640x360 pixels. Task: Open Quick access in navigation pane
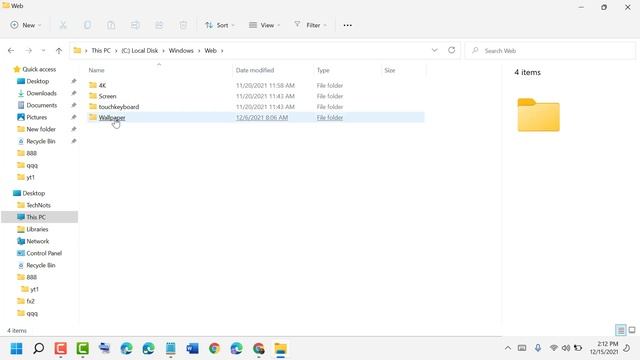coord(39,69)
